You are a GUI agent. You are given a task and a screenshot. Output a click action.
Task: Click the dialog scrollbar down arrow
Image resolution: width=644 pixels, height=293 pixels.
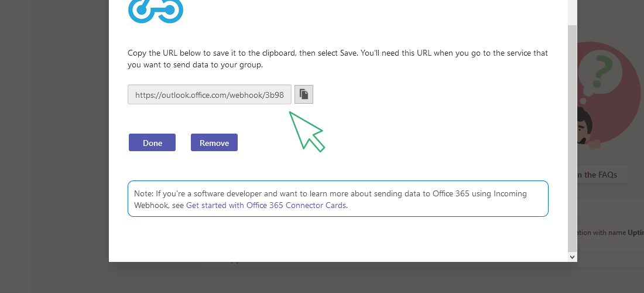tap(573, 257)
